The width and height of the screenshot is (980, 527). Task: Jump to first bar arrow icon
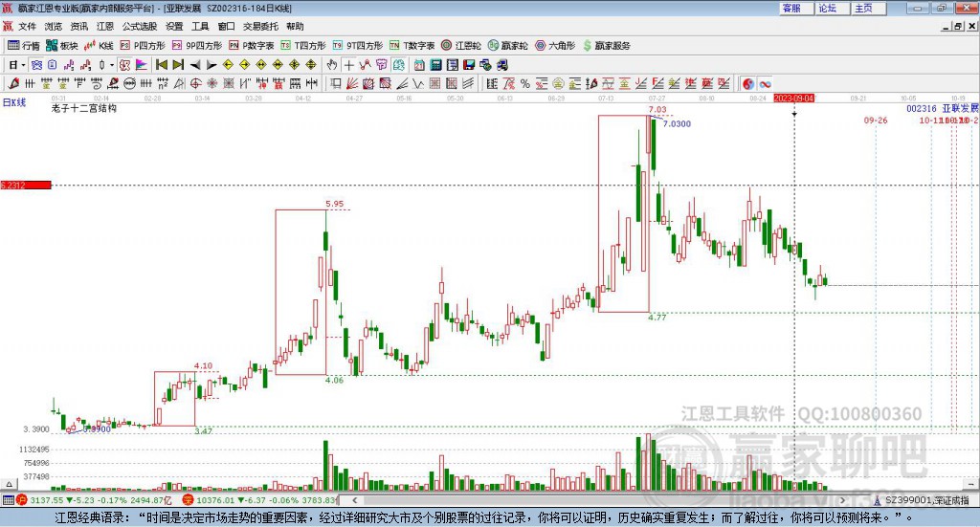click(x=161, y=65)
